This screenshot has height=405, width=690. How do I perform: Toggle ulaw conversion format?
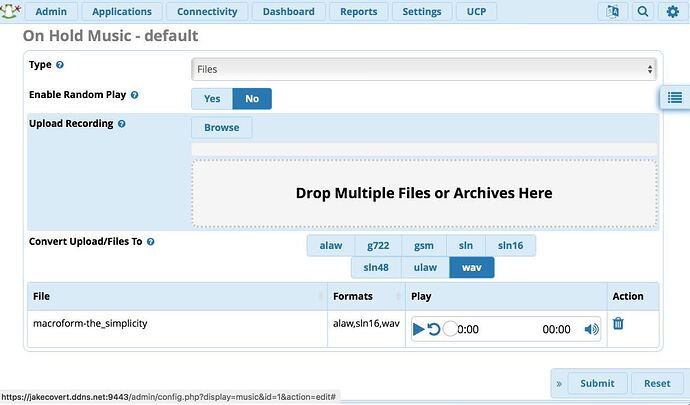pyautogui.click(x=426, y=268)
